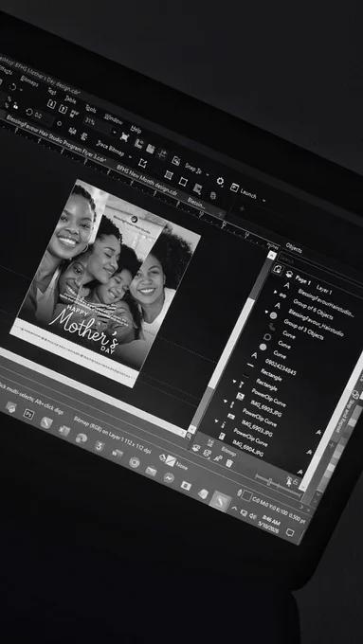Click the Objects docker title
This screenshot has height=644, width=363.
(294, 249)
